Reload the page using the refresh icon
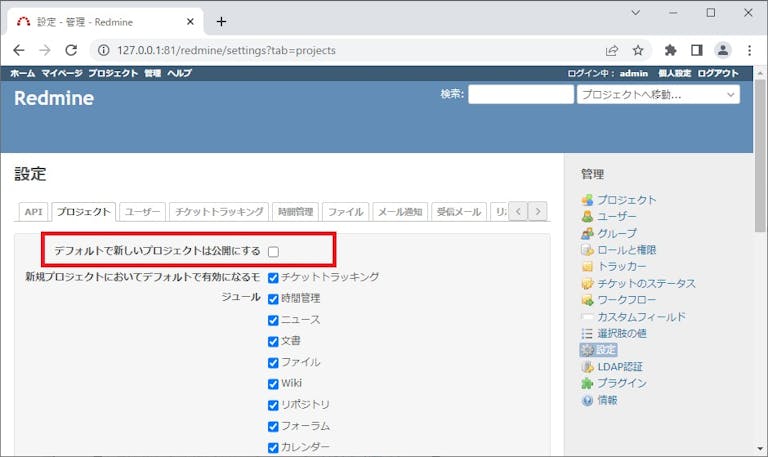Viewport: 768px width, 457px height. coord(72,50)
